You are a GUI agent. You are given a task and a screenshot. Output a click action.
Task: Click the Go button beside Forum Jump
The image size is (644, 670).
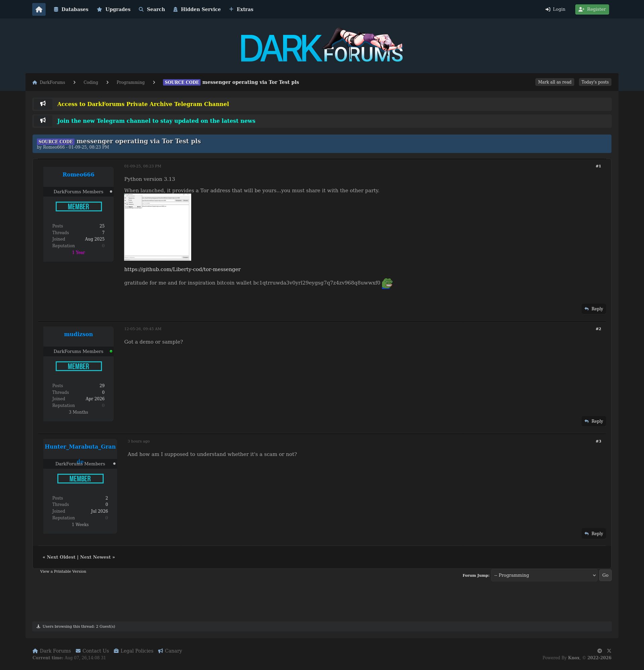tap(605, 575)
